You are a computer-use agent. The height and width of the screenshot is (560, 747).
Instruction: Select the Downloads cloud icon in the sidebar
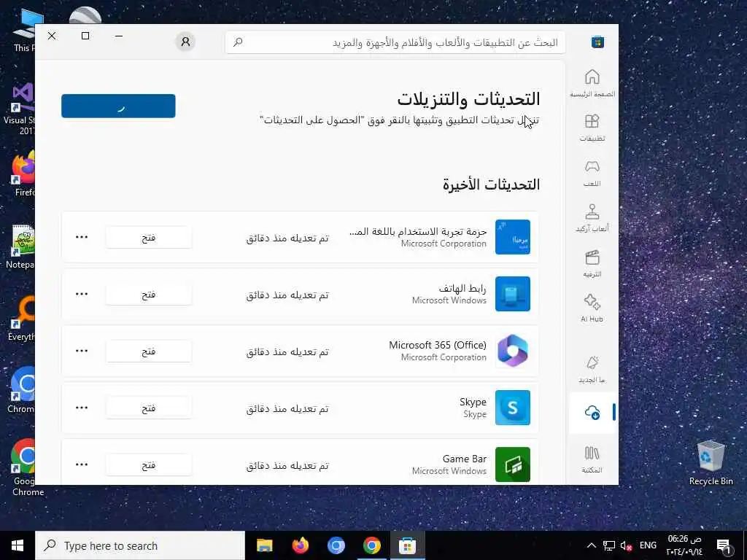tap(592, 413)
